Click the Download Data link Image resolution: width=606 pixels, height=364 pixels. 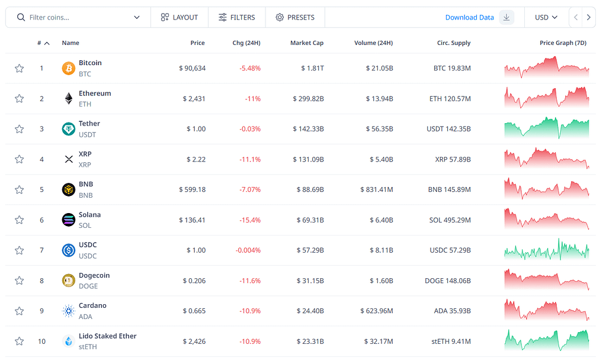pos(469,17)
